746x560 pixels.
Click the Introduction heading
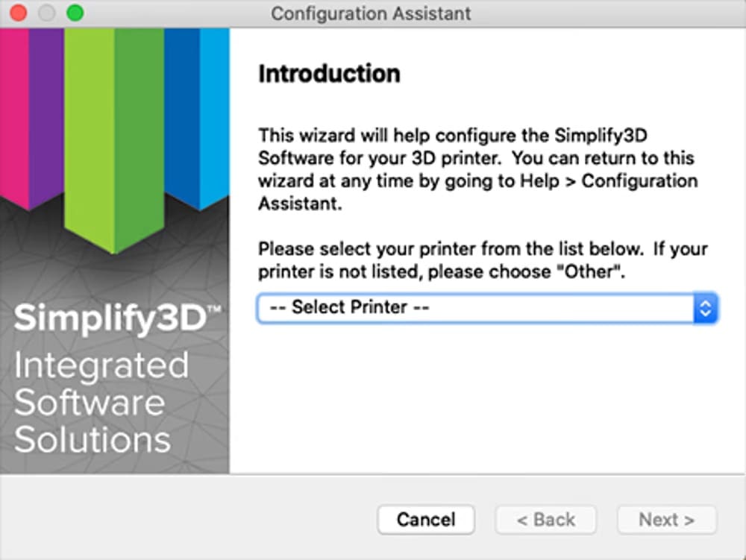pyautogui.click(x=329, y=73)
